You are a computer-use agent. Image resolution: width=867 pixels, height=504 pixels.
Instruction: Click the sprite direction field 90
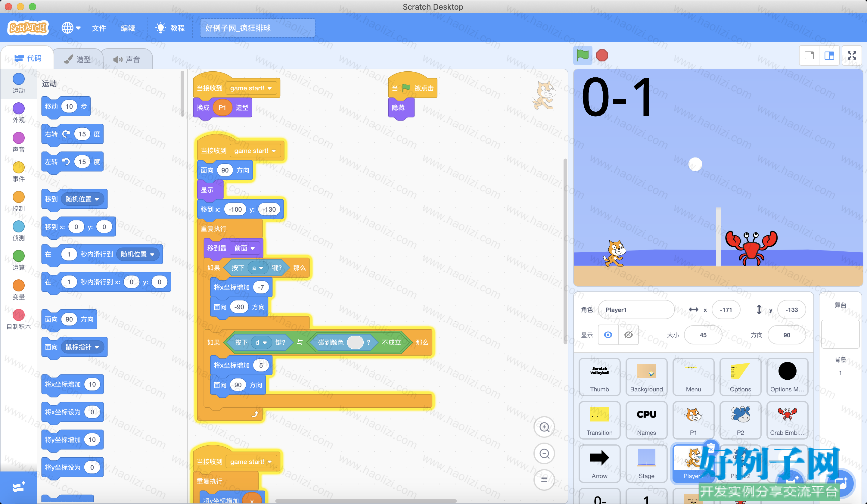coord(787,335)
